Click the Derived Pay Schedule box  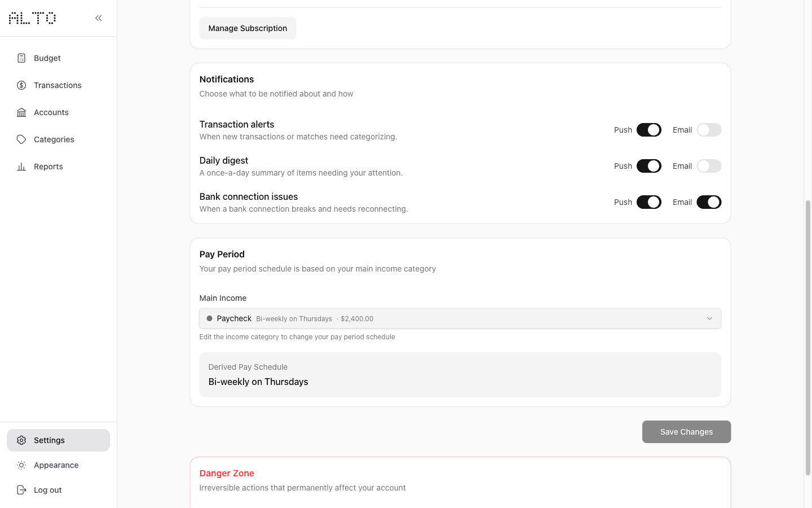(x=460, y=375)
